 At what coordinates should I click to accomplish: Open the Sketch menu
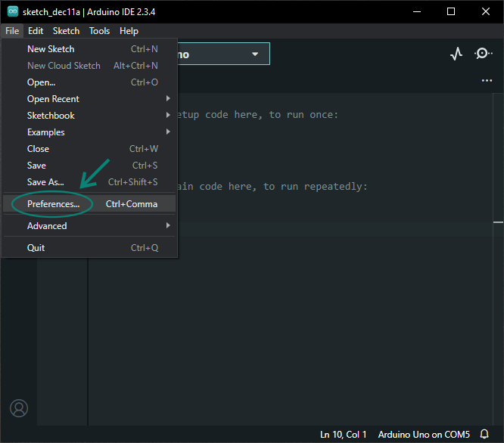tap(66, 31)
